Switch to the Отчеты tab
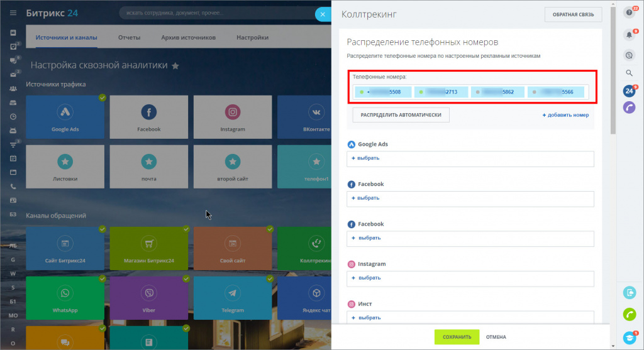644x350 pixels. click(x=129, y=37)
